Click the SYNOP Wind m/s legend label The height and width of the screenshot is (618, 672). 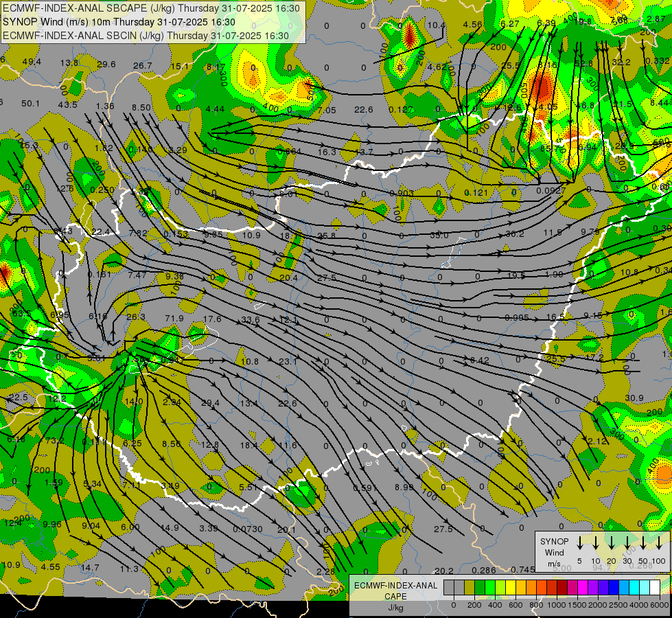[554, 553]
